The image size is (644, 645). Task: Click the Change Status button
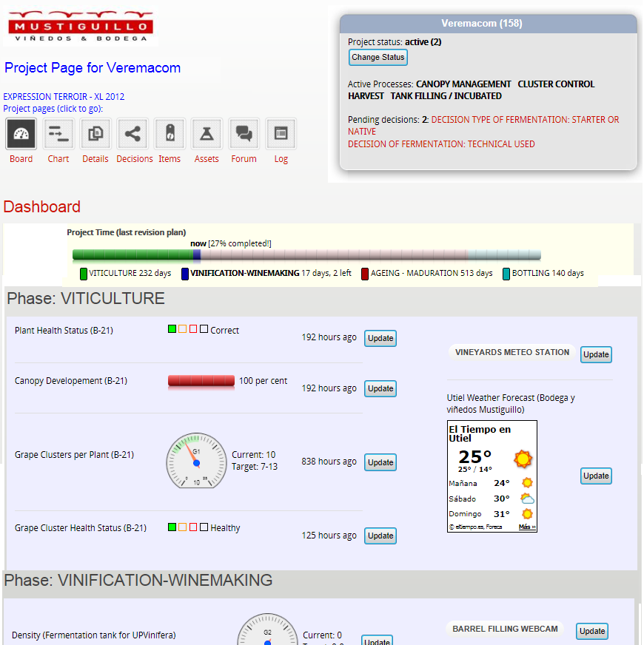pos(378,57)
